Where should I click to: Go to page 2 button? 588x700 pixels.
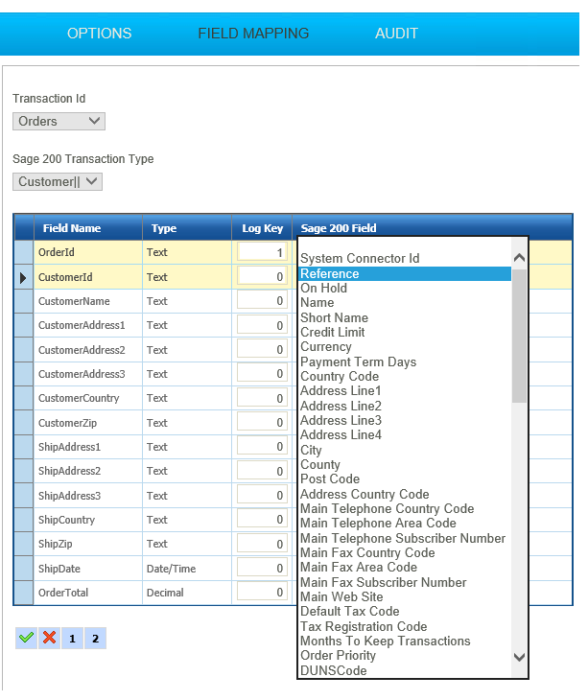(95, 639)
